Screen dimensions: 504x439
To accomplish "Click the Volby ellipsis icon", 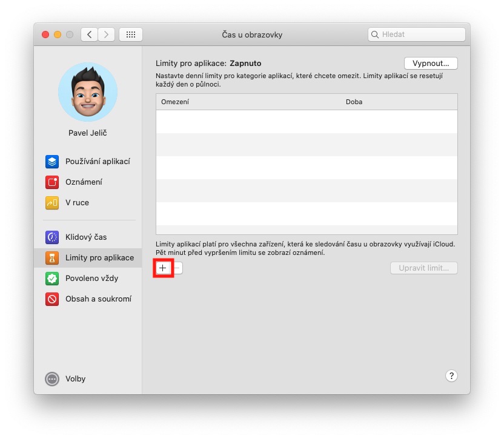I will click(x=52, y=379).
